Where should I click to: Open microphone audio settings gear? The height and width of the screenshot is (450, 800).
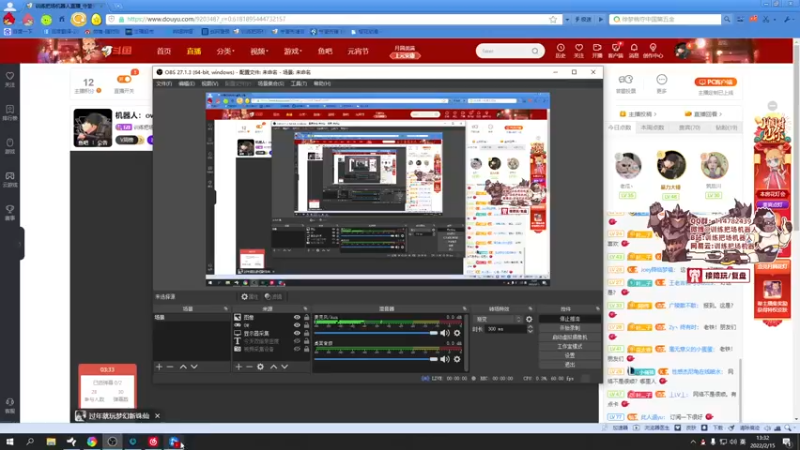coord(457,333)
